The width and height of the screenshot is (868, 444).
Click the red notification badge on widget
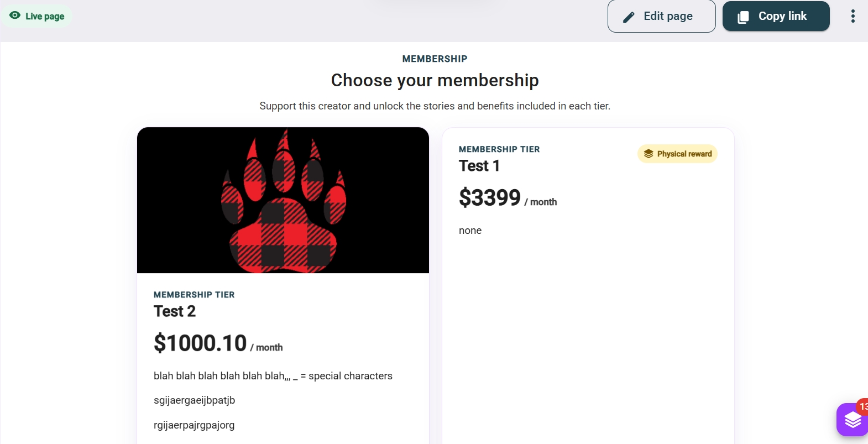pos(862,406)
